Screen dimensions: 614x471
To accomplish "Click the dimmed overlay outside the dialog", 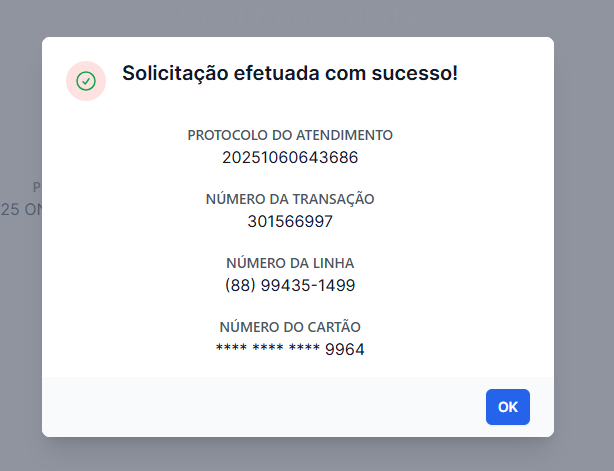I will 583,235.
